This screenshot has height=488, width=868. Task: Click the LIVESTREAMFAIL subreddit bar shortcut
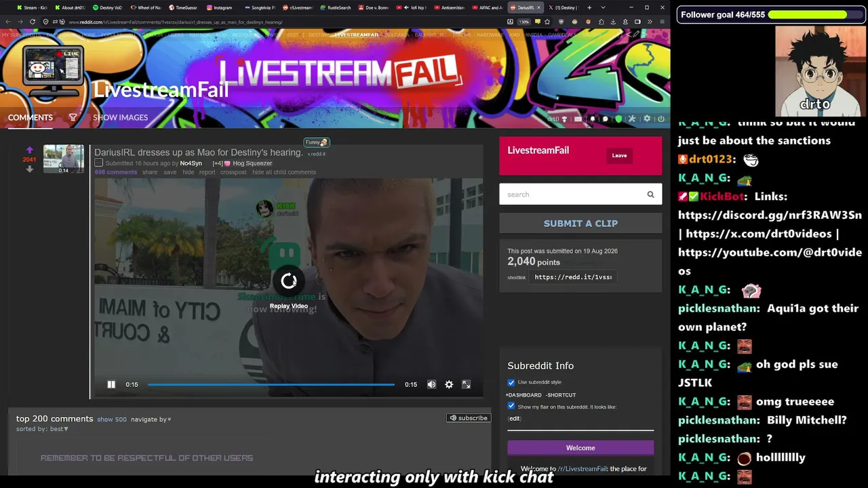pos(357,35)
